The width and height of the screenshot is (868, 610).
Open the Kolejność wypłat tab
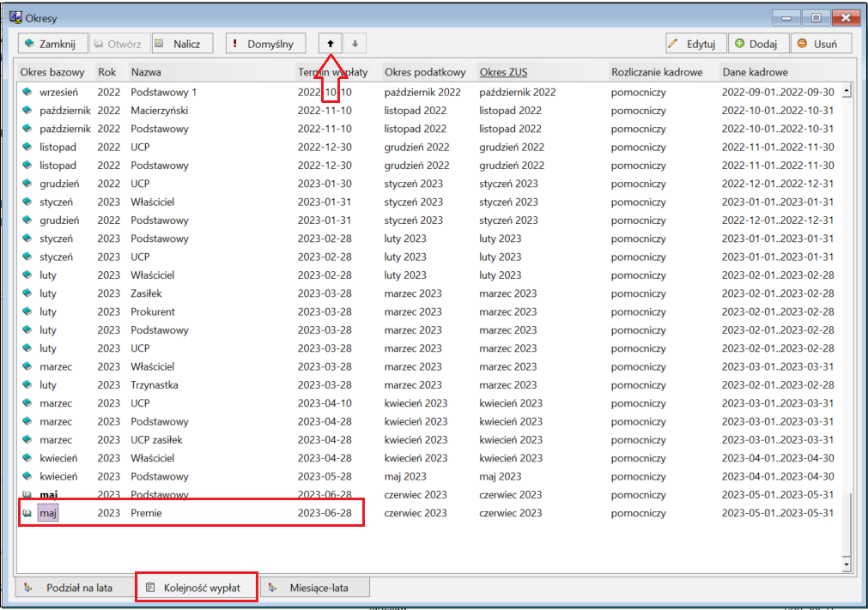(x=197, y=588)
